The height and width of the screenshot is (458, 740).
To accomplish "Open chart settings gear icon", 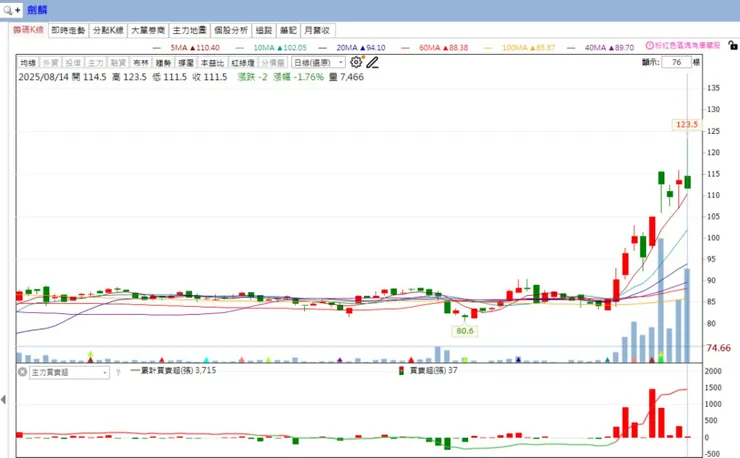I will click(x=356, y=62).
